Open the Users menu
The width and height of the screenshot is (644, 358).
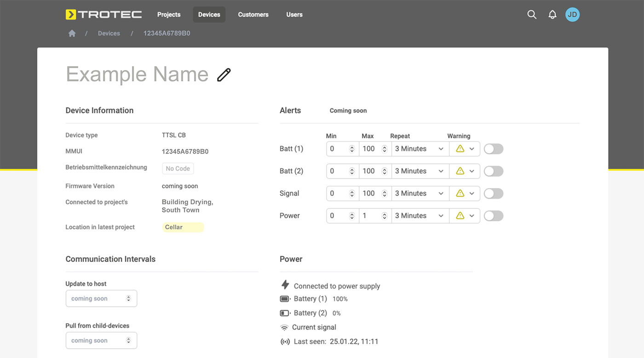pyautogui.click(x=294, y=15)
